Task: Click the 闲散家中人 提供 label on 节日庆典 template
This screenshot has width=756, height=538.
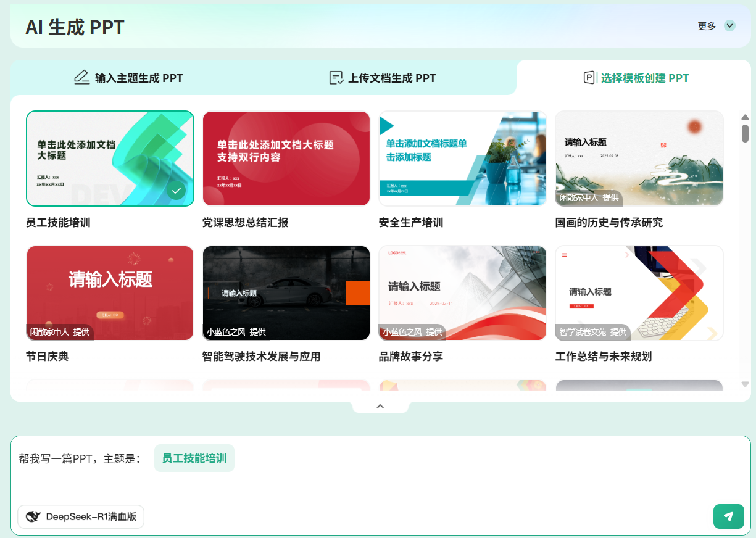Action: [x=59, y=332]
